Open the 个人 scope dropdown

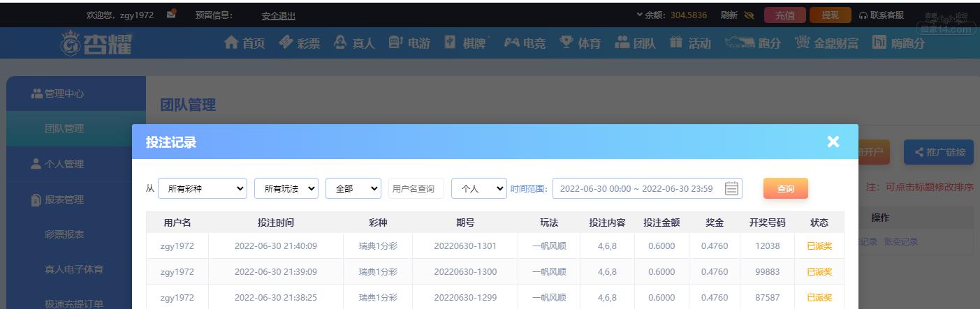[479, 188]
